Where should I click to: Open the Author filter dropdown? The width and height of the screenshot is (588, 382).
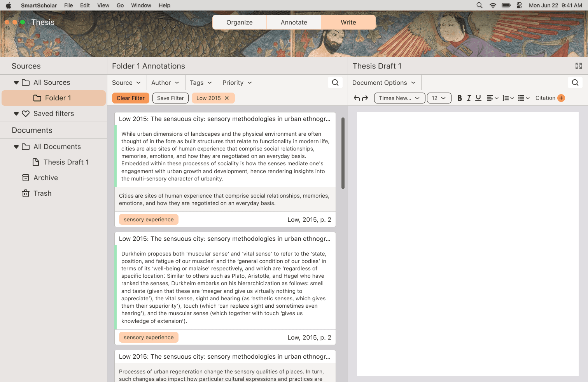pos(166,82)
